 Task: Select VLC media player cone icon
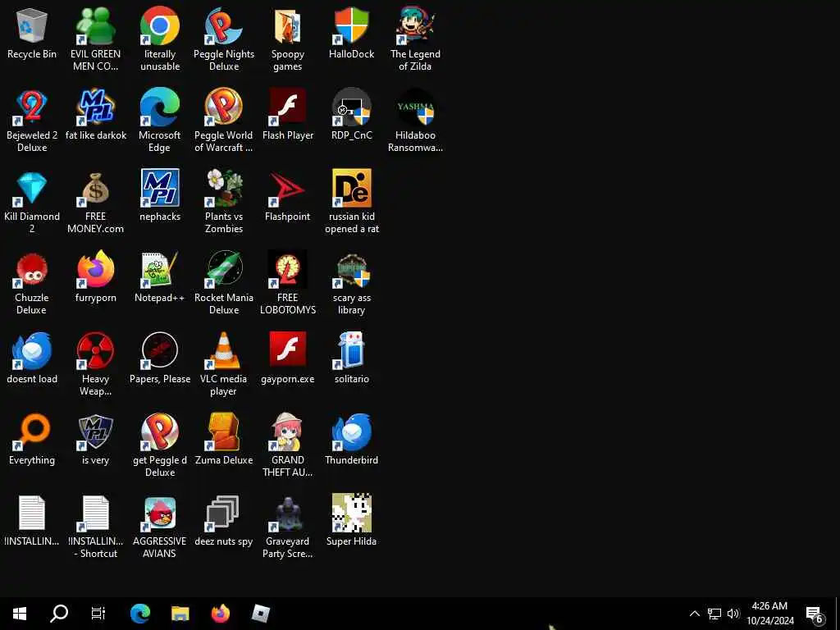pyautogui.click(x=223, y=351)
